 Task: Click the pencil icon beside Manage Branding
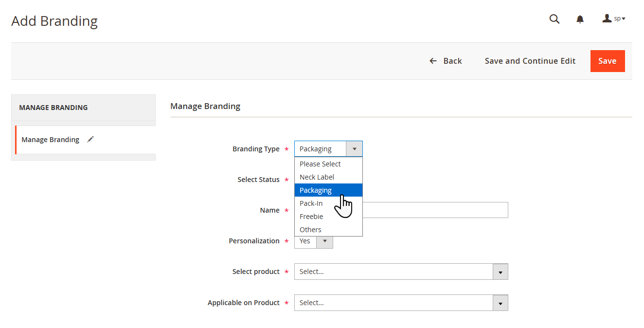point(90,139)
